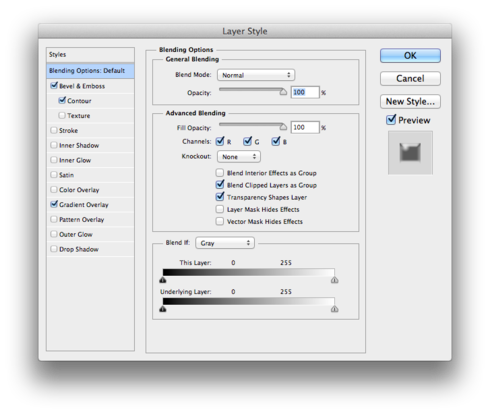Click This Layer black slider triangle
This screenshot has width=490, height=414.
click(163, 280)
